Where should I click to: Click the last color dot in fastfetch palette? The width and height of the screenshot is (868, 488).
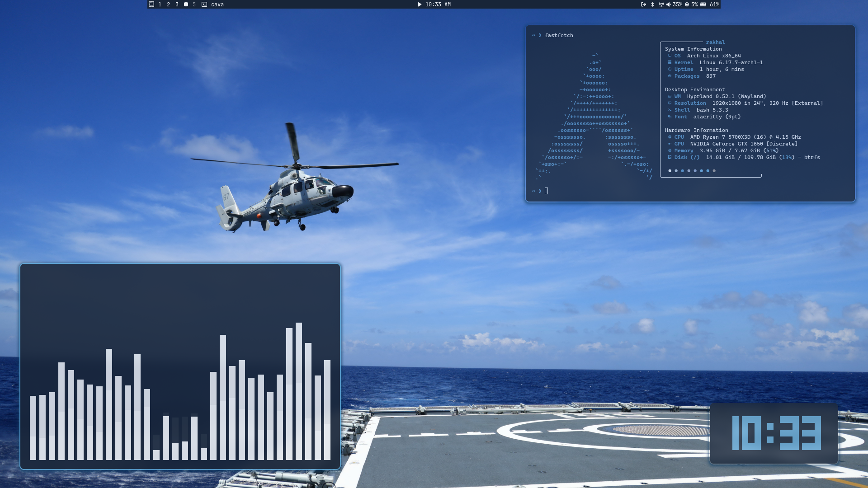point(714,171)
